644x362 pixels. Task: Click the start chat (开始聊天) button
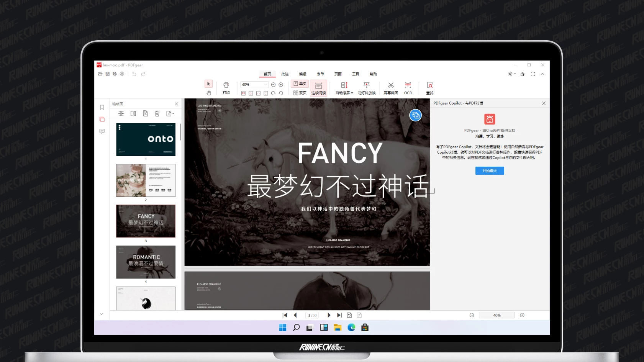(x=489, y=171)
